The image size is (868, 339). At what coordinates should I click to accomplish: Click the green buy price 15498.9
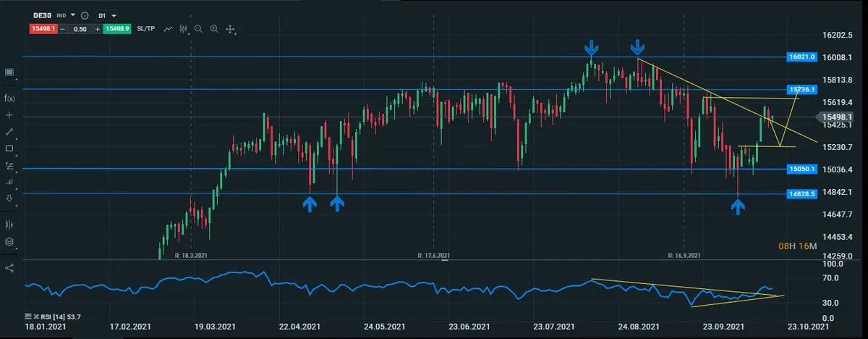point(117,29)
